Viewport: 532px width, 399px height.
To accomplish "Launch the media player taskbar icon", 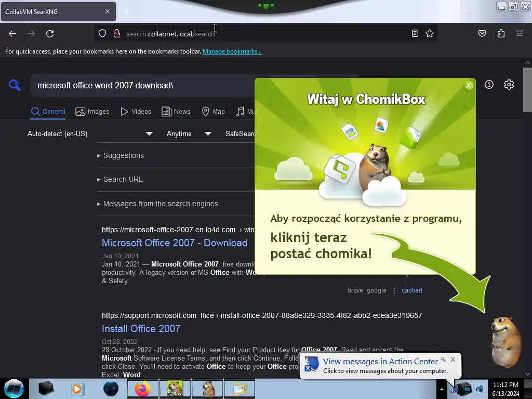I will [77, 389].
